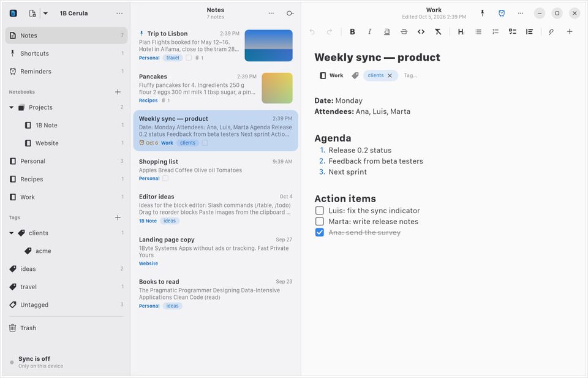Click Pancakes note image thumbnail
The height and width of the screenshot is (378, 588).
coord(277,88)
